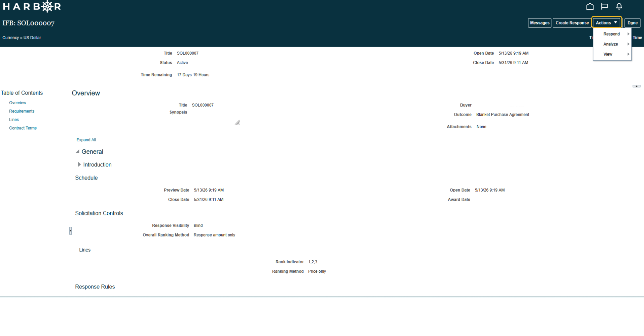Select the Preview Date 5/13/26 9:19 AM value
Screen dimensions: 644x336
pos(209,190)
